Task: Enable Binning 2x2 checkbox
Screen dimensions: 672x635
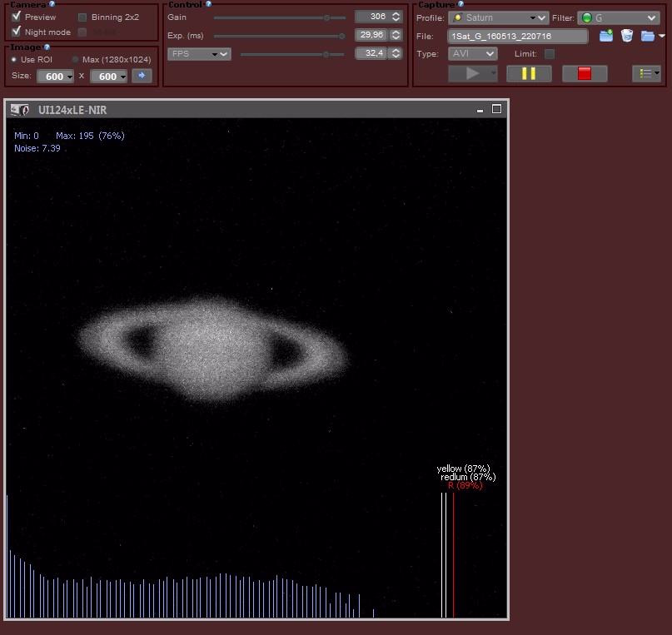Action: (82, 17)
